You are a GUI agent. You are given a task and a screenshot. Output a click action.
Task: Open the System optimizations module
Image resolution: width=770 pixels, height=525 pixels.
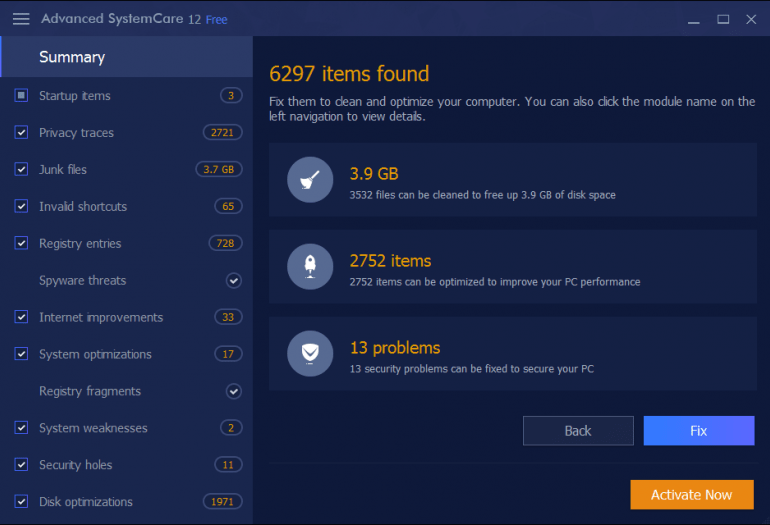[95, 354]
